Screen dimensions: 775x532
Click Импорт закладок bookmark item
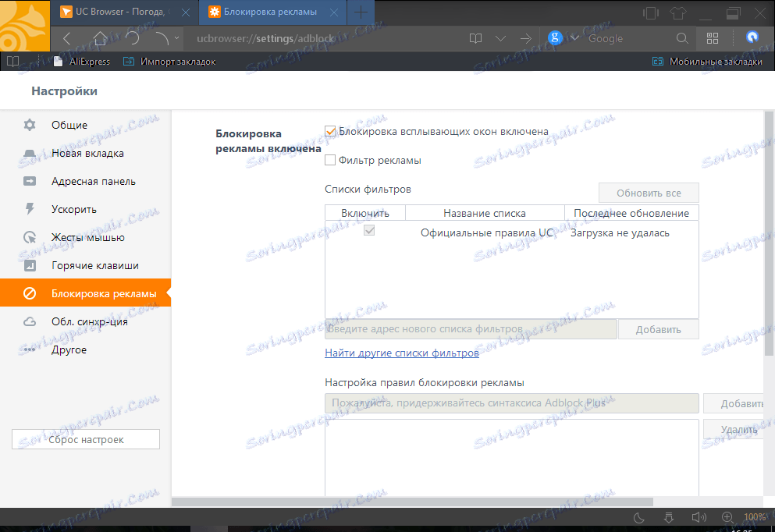169,62
